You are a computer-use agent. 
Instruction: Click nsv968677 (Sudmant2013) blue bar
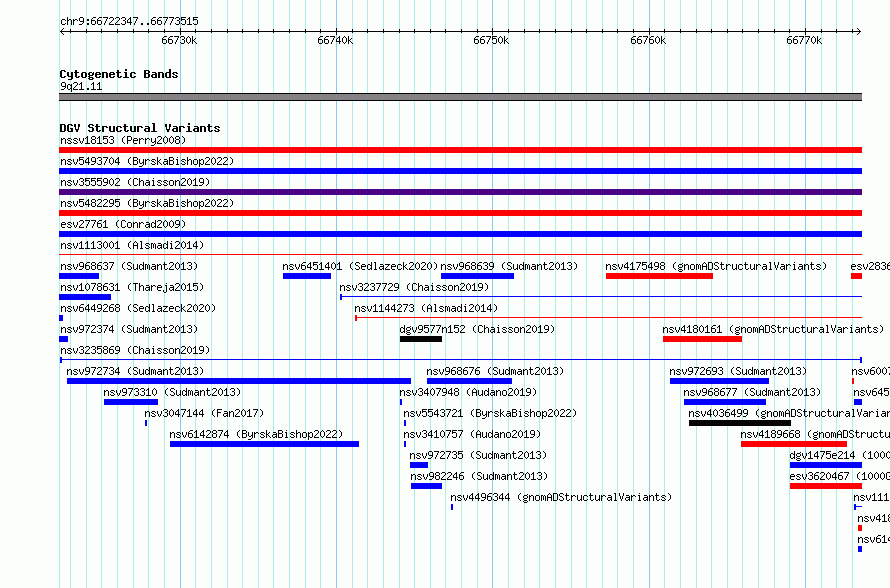coord(725,402)
